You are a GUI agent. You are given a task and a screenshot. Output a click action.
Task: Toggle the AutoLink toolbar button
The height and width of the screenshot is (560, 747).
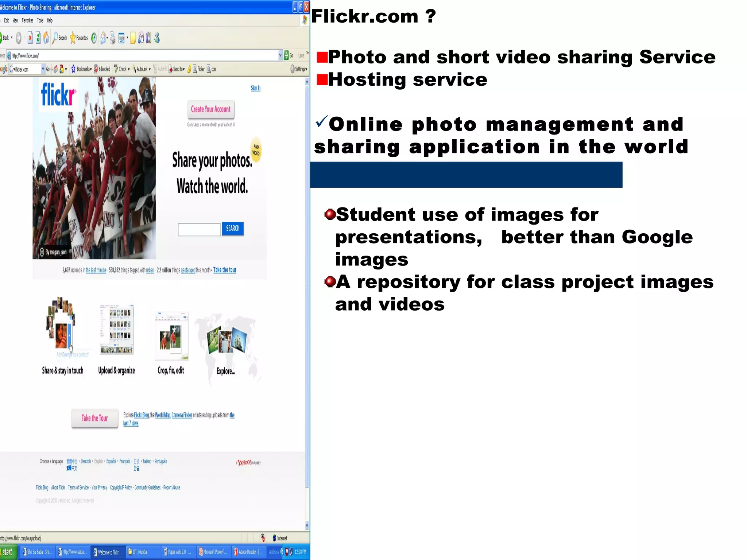[142, 69]
